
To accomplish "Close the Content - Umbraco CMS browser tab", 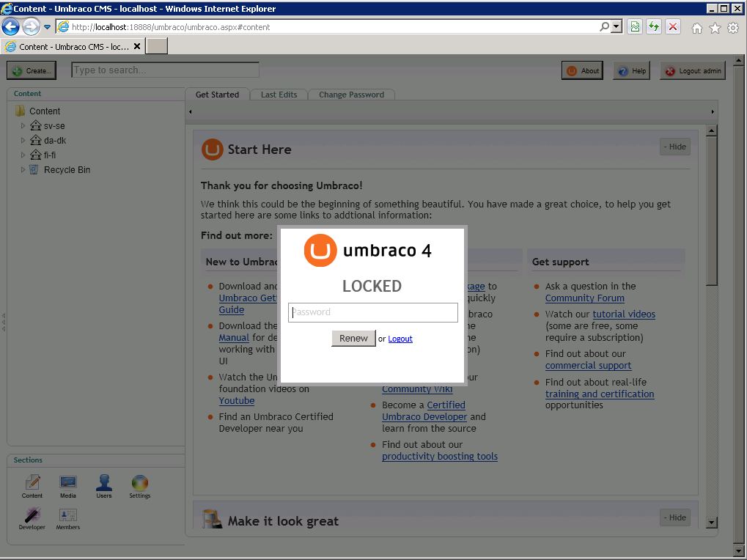I will point(137,46).
